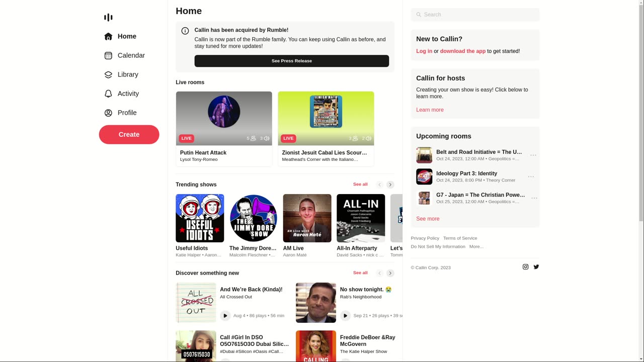This screenshot has height=362, width=644.
Task: Click See all for Discover something new
Action: 360,273
